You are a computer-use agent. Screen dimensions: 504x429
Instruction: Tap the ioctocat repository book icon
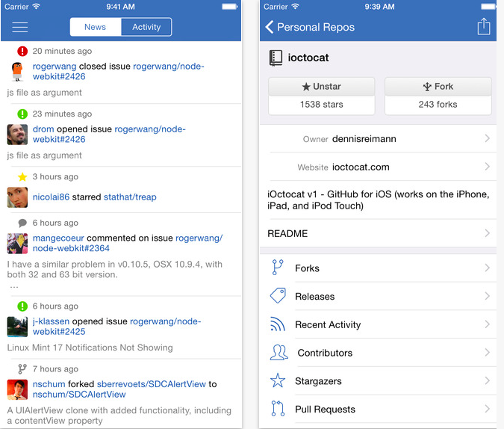[276, 58]
